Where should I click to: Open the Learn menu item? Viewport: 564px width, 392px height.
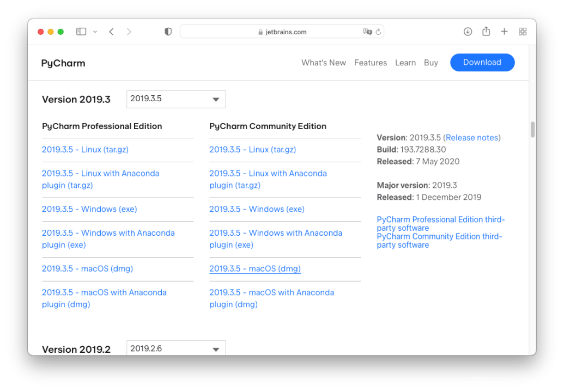405,63
